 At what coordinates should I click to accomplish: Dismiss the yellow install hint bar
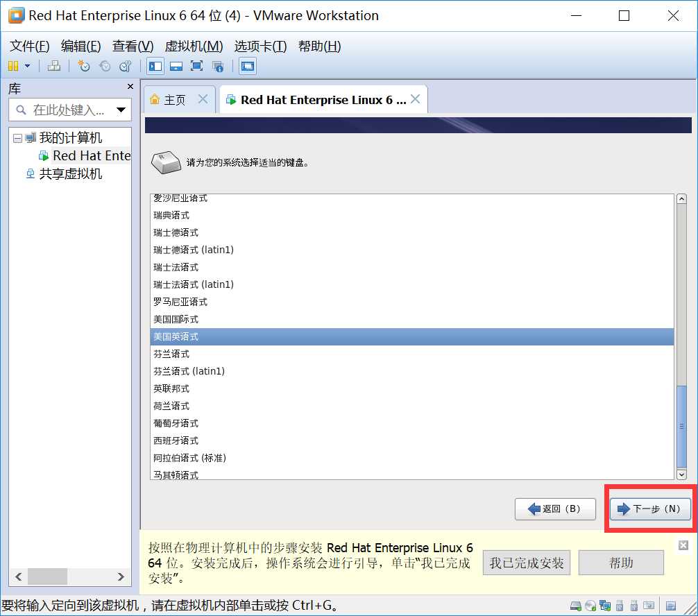(683, 545)
